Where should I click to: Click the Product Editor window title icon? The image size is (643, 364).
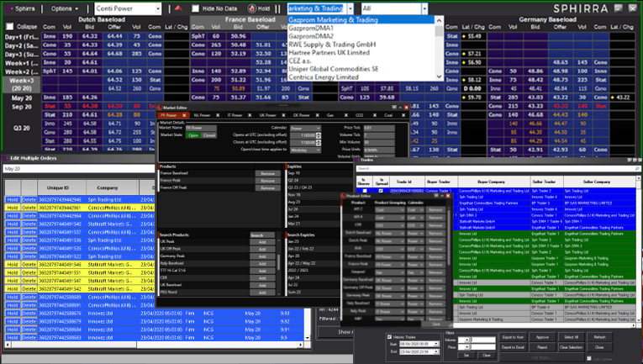pos(345,196)
